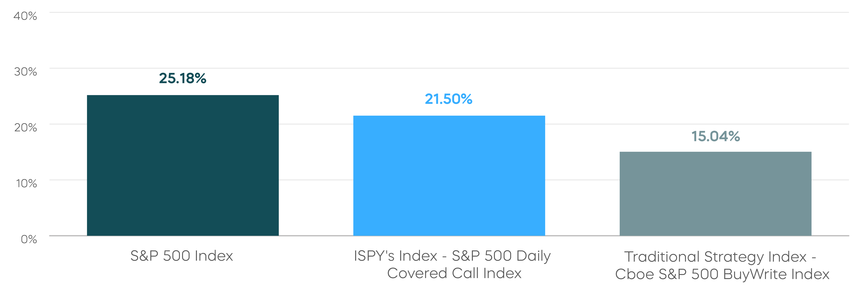The height and width of the screenshot is (286, 868).
Task: Click the 15.04% data label
Action: click(x=715, y=136)
